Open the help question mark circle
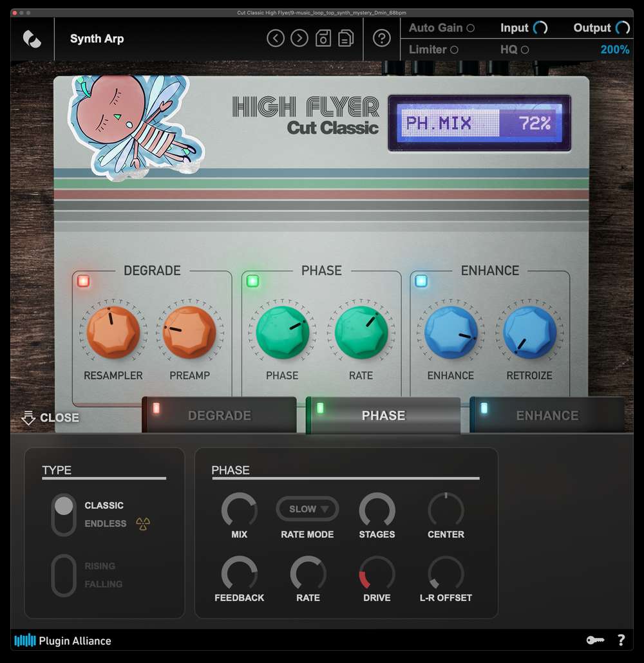This screenshot has height=663, width=644. coord(382,39)
